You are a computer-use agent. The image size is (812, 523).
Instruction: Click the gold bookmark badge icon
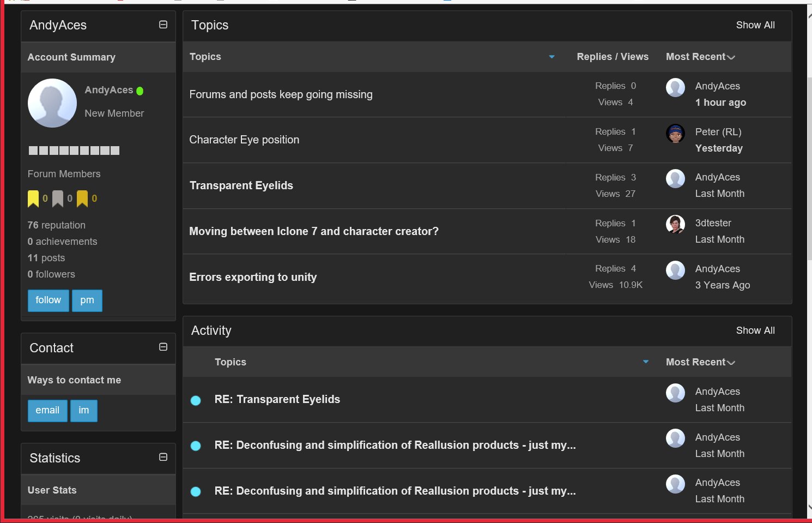tap(82, 199)
